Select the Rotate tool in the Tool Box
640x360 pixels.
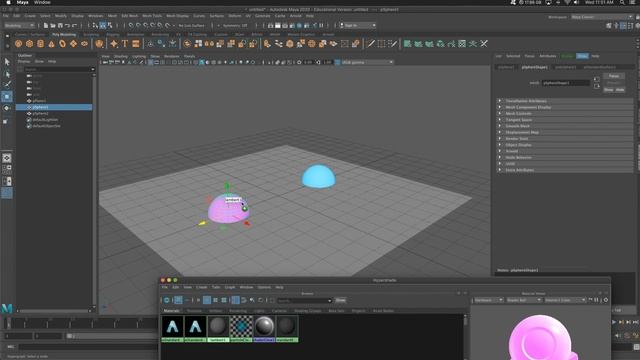coord(7,108)
